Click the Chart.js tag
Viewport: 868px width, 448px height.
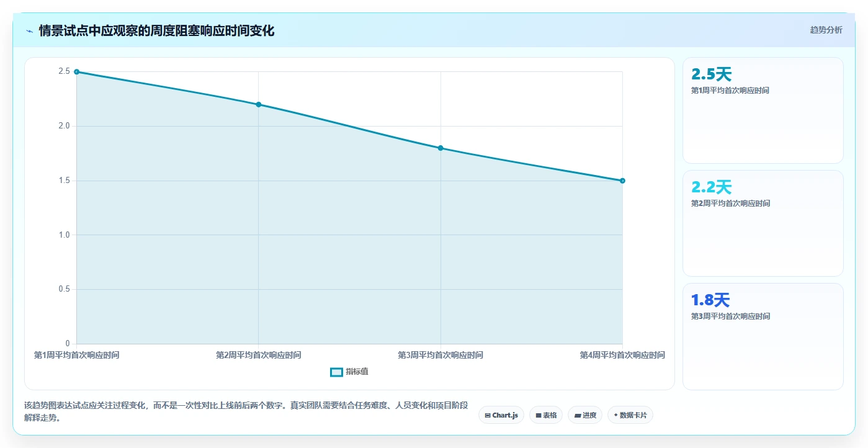[501, 415]
